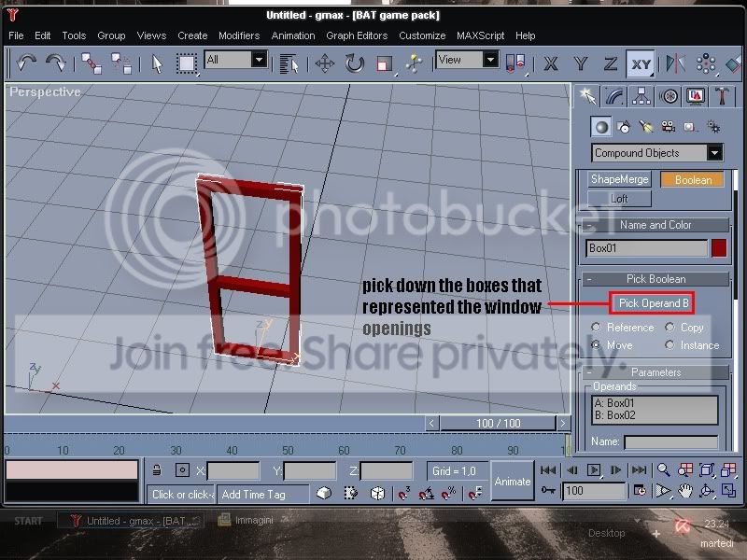
Task: Click the Boolean button
Action: pos(693,179)
